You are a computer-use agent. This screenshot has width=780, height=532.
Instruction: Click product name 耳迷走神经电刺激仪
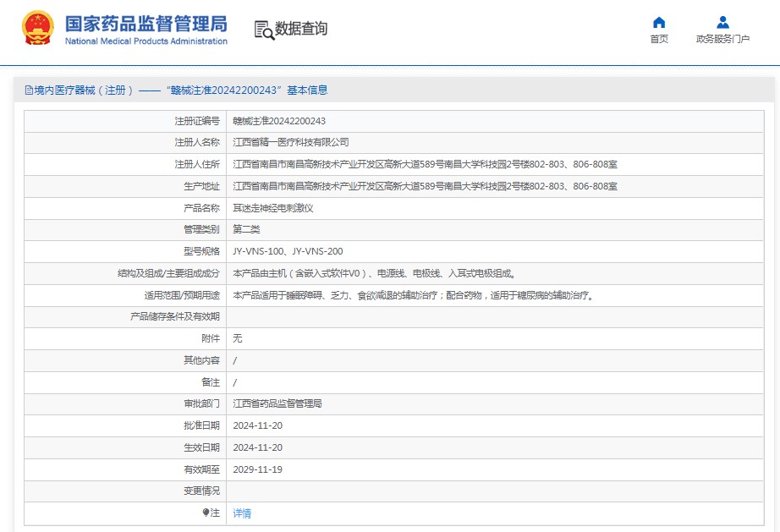[x=273, y=208]
